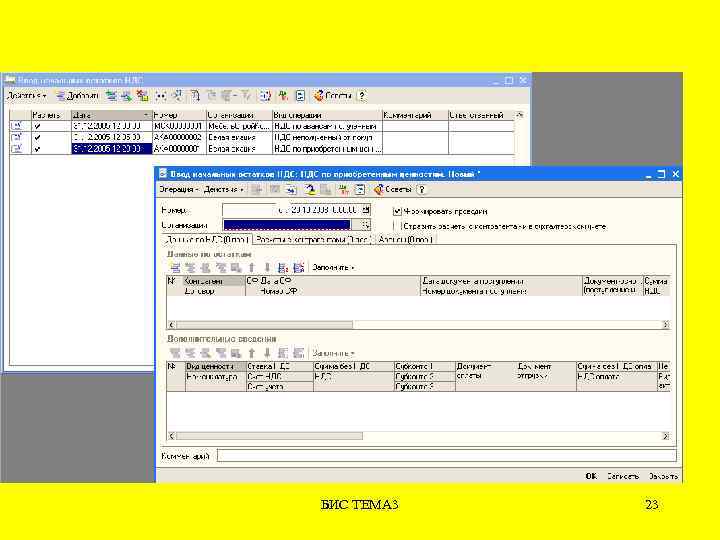
Task: Sort descending icon in Данные по остаткам toolbar
Action: click(x=299, y=268)
